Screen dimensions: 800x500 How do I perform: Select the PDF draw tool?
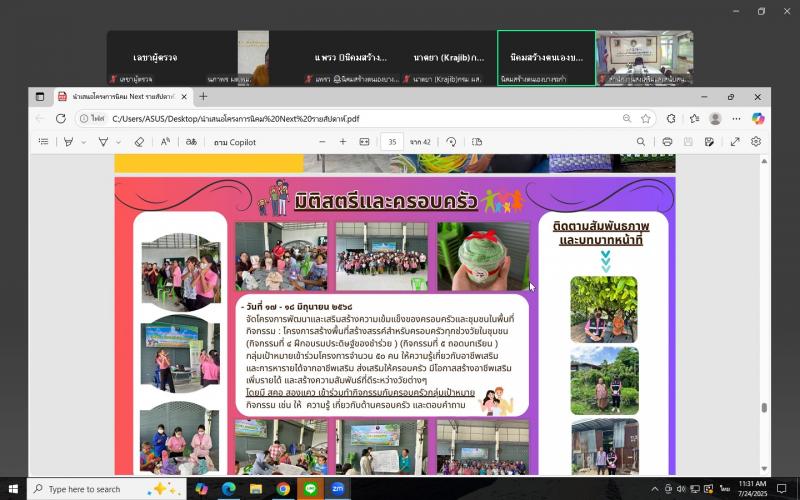coord(103,142)
